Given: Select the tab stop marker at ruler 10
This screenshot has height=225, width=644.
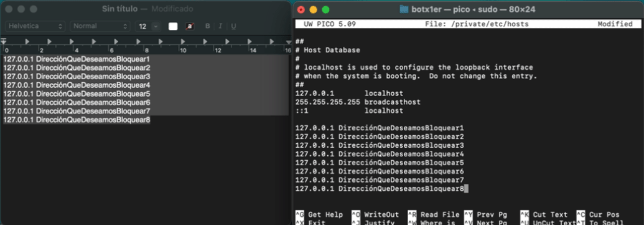Looking at the screenshot, I should pyautogui.click(x=183, y=41).
